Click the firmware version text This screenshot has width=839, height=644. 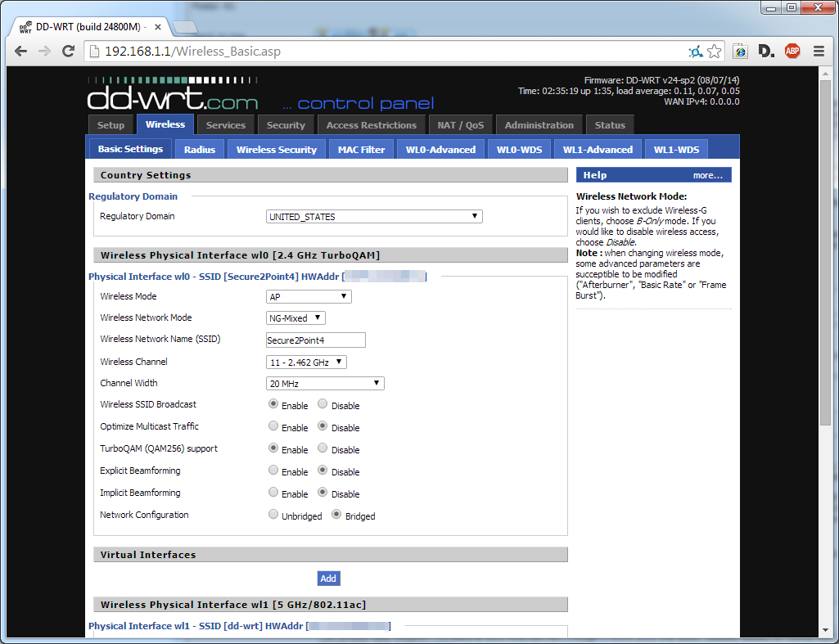(662, 80)
